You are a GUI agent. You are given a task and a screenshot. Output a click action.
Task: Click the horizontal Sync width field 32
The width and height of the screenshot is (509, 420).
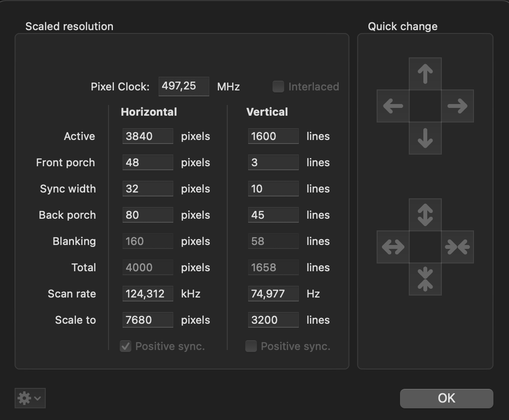[148, 189]
